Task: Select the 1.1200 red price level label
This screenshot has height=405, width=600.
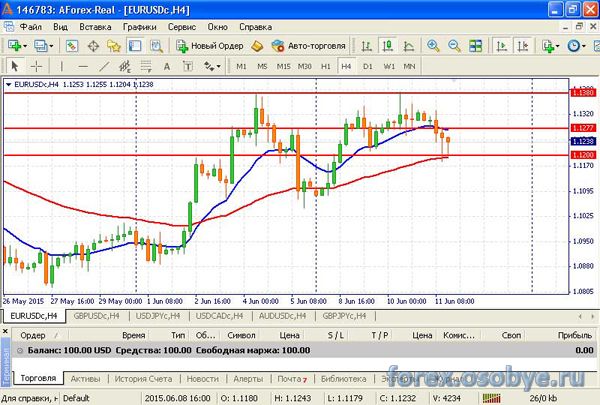Action: point(583,155)
